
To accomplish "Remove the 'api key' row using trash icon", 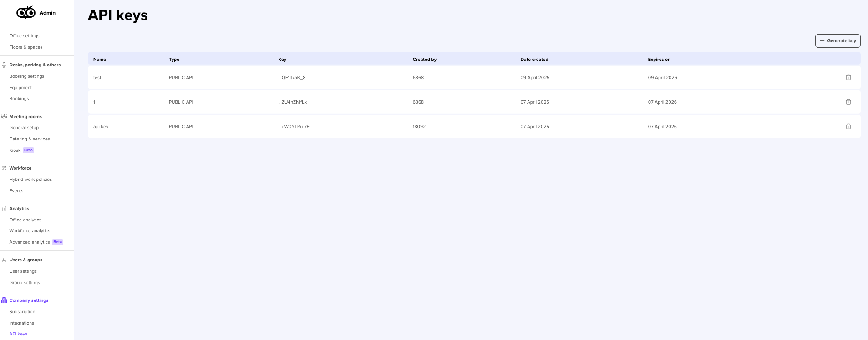I will [x=848, y=126].
